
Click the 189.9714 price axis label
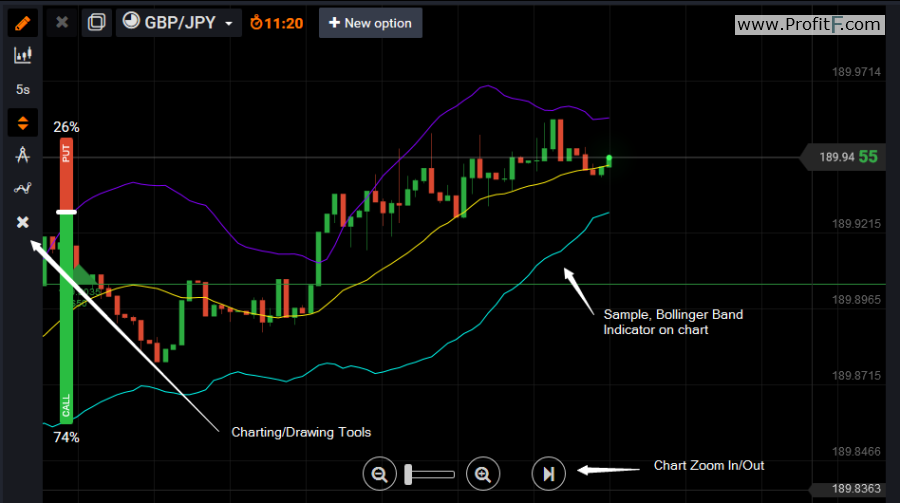pos(856,72)
